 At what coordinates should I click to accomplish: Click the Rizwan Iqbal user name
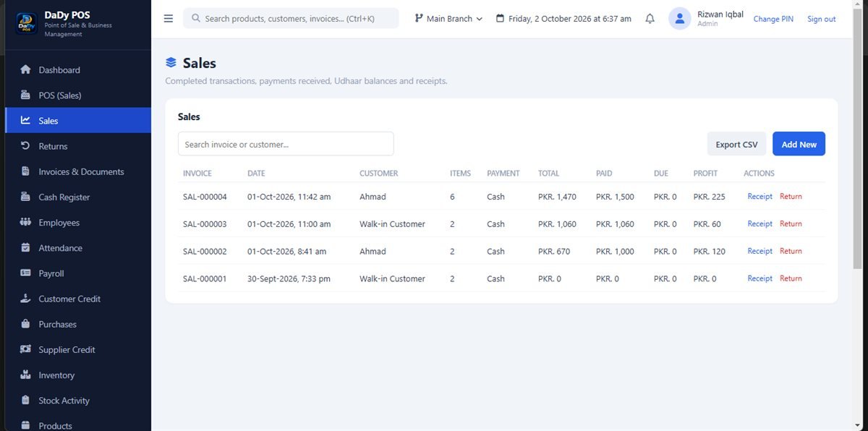(x=720, y=14)
